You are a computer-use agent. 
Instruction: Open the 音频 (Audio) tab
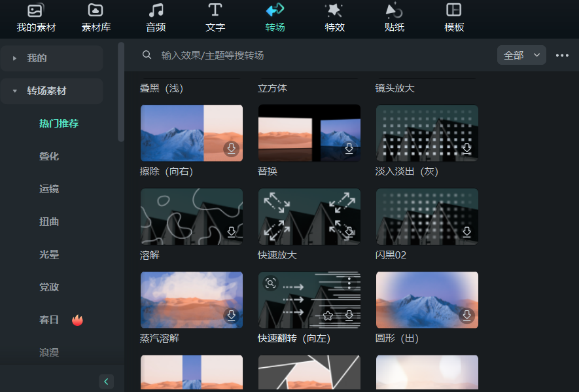click(156, 18)
